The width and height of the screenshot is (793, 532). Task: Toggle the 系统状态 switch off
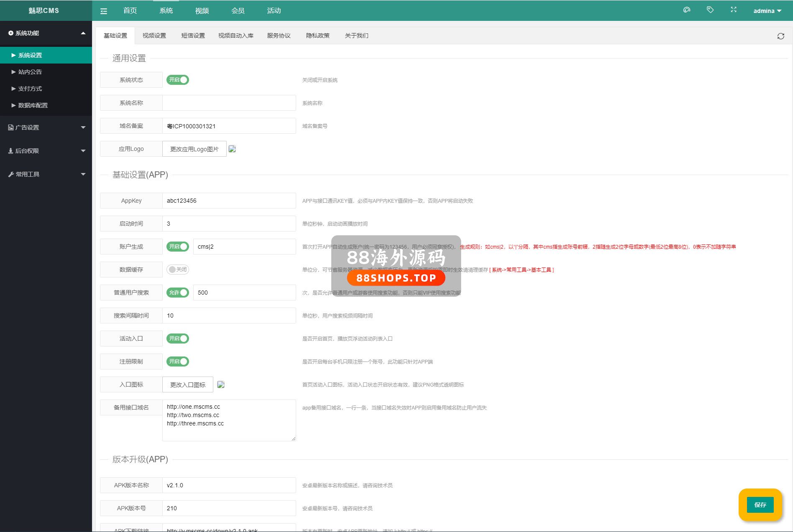(x=178, y=80)
